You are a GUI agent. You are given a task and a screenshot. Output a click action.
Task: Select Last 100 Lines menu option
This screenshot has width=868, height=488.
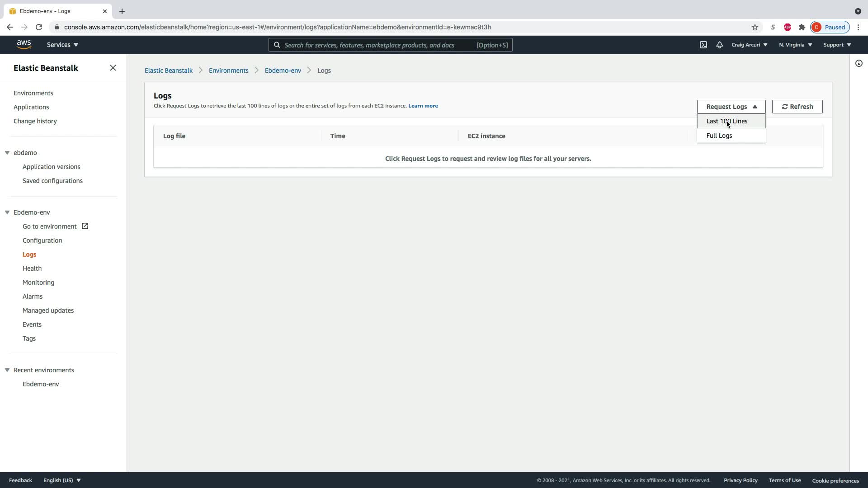click(726, 121)
